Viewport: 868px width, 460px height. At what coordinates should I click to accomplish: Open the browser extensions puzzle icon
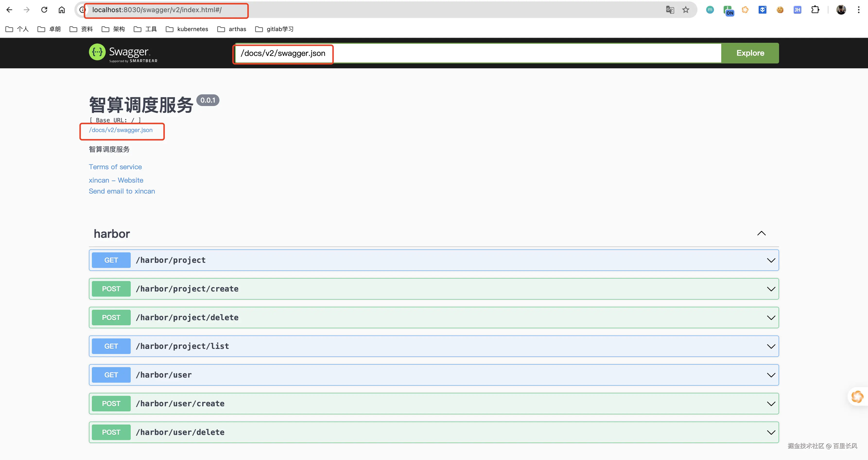coord(815,10)
